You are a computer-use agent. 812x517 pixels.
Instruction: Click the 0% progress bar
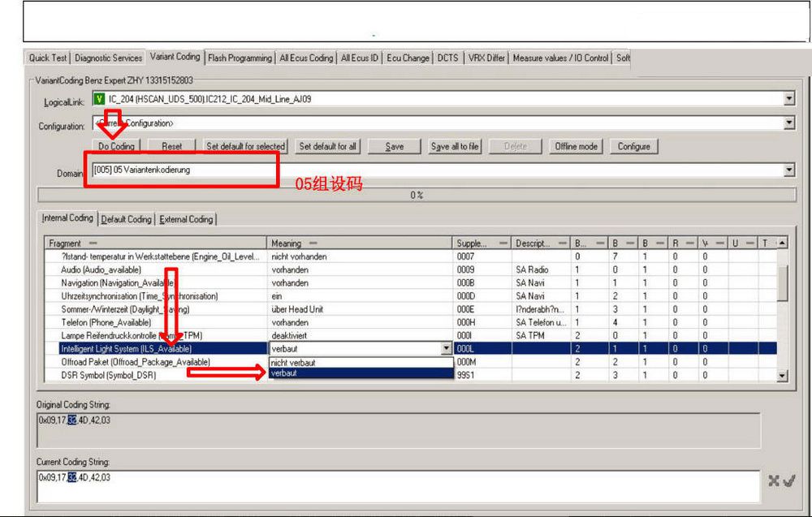[414, 196]
